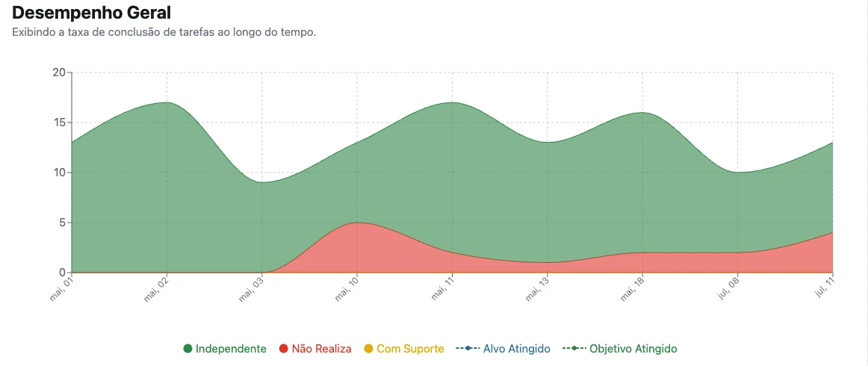This screenshot has height=366, width=868.
Task: Click the mai, 02 x-axis date label
Action: pos(156,290)
